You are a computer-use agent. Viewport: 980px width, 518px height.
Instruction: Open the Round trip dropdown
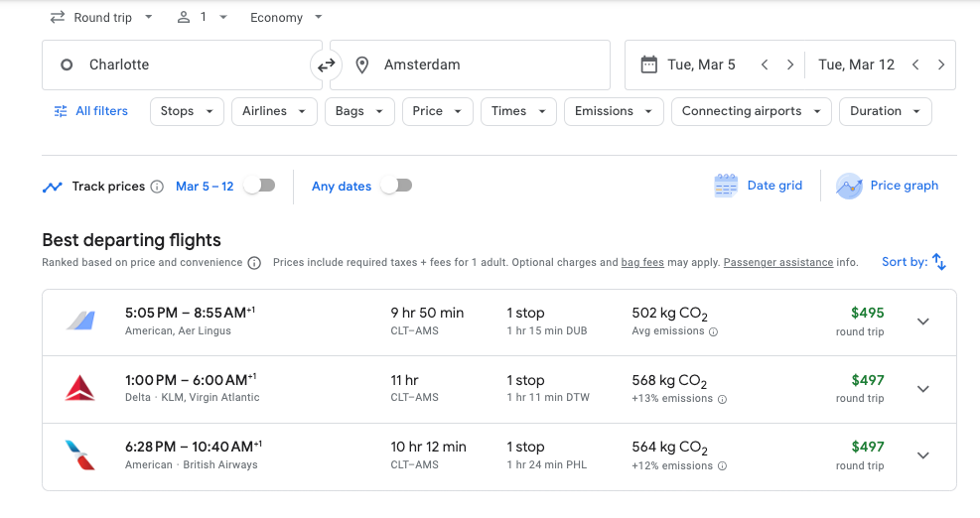click(102, 17)
